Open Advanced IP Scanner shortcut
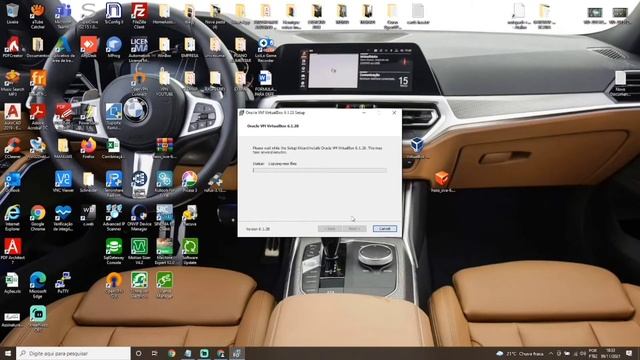The width and height of the screenshot is (640, 360). 113,218
